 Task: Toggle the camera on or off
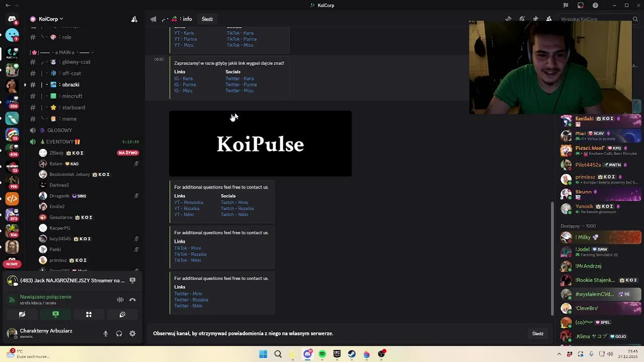pyautogui.click(x=22, y=314)
